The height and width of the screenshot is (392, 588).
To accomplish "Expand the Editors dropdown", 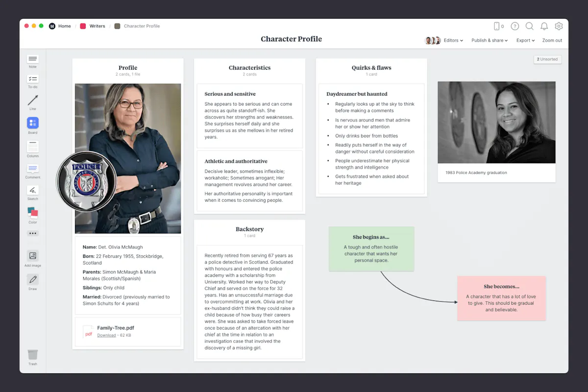I will 453,41.
